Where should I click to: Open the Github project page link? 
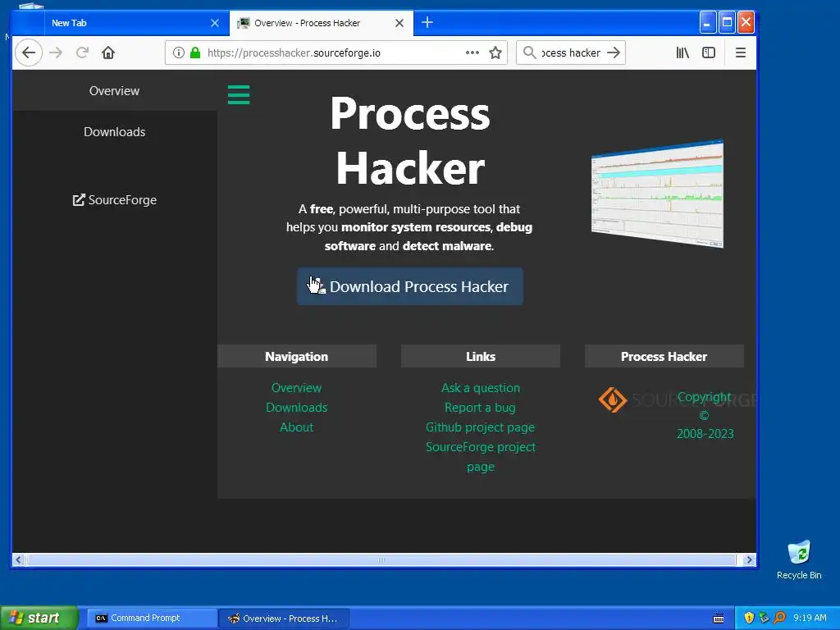point(480,427)
